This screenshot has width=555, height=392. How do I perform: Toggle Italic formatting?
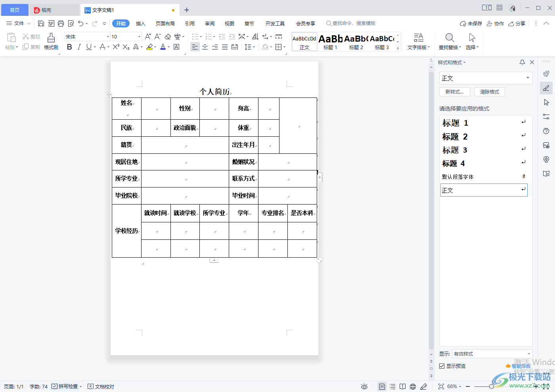click(79, 47)
